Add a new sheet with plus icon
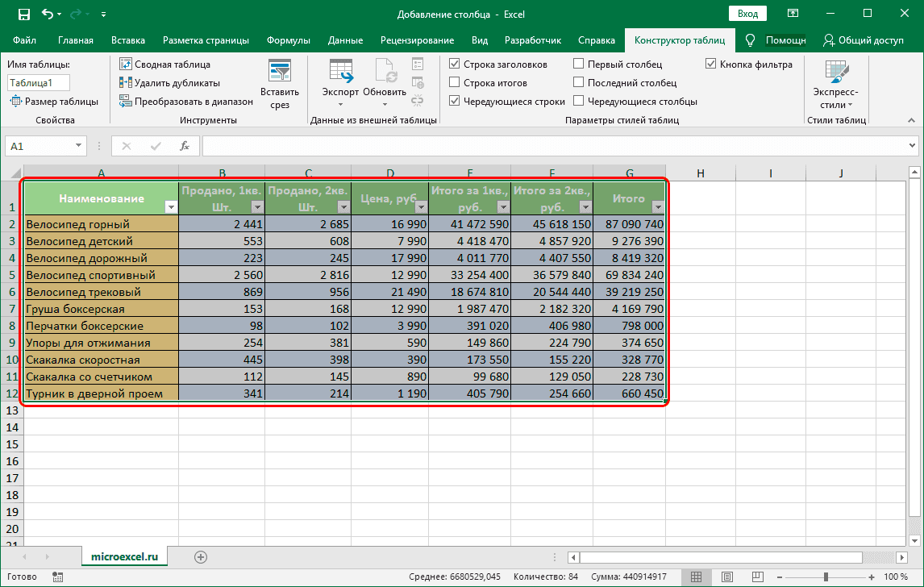This screenshot has height=587, width=924. click(x=201, y=556)
